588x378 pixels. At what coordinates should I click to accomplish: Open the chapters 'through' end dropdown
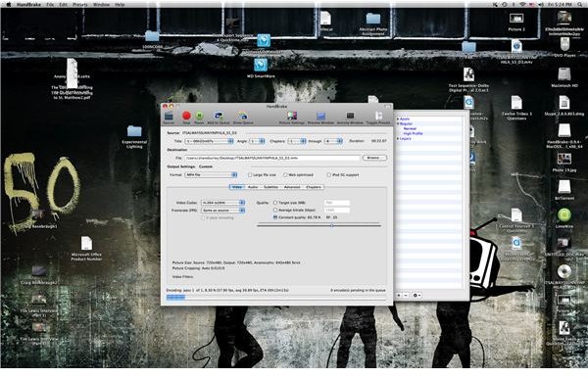click(334, 141)
